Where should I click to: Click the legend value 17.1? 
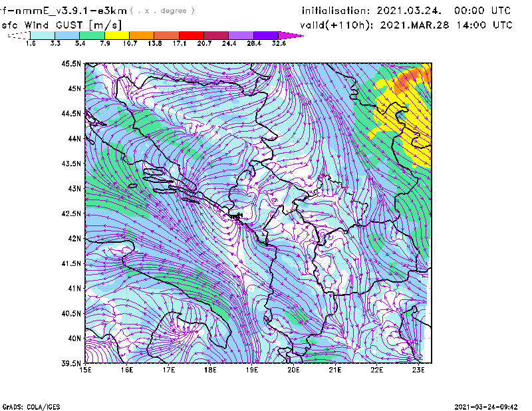pos(180,43)
